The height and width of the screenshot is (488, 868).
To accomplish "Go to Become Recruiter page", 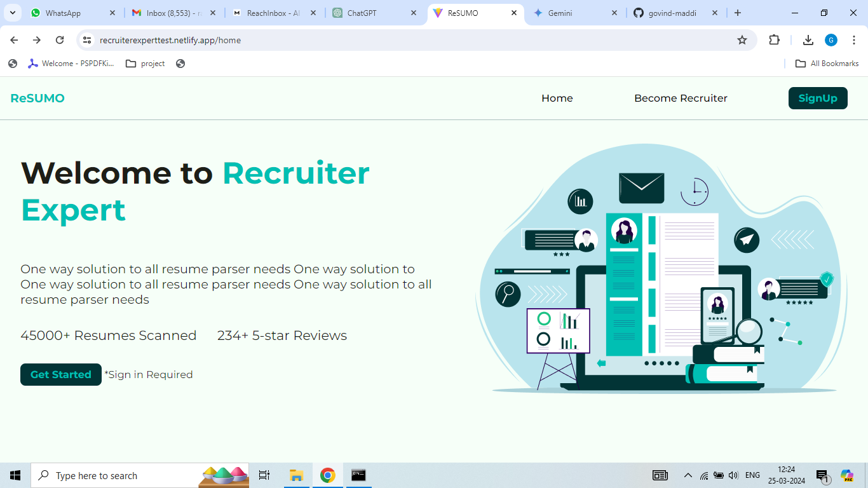I will pyautogui.click(x=681, y=98).
